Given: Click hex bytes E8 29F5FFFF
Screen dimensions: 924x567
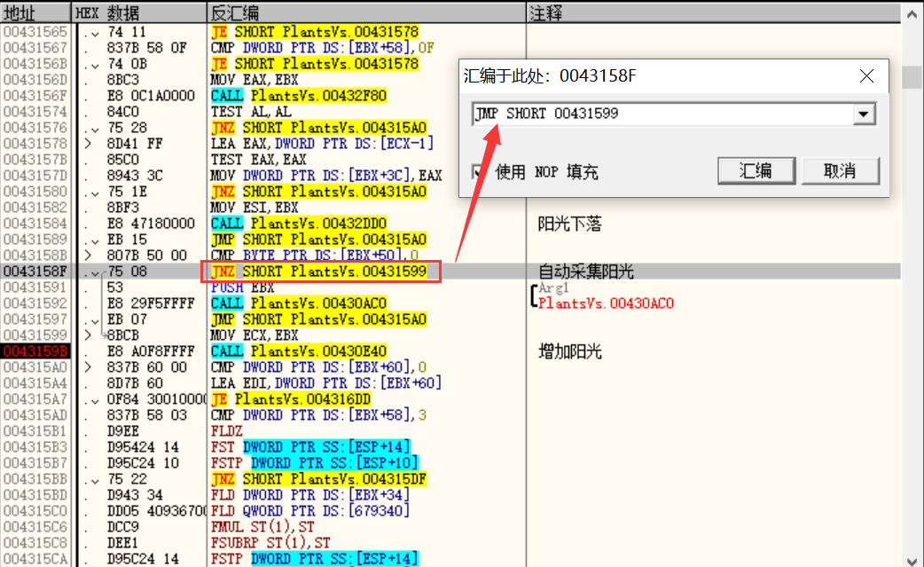Looking at the screenshot, I should click(x=150, y=303).
